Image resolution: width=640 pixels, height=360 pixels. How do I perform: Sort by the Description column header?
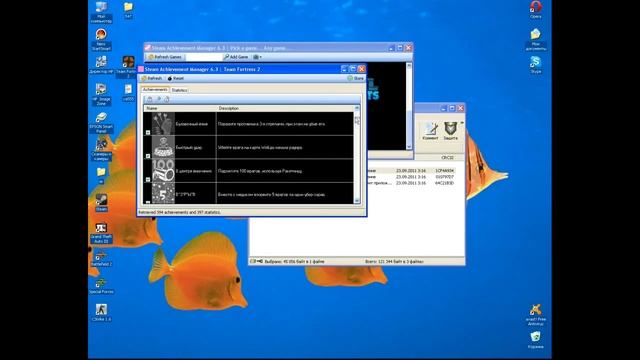click(285, 109)
